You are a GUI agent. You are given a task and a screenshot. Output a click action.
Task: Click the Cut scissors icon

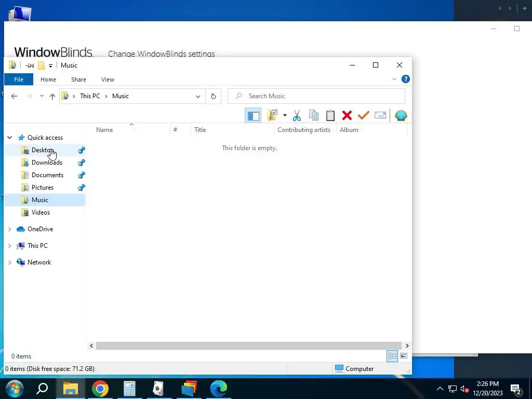297,115
